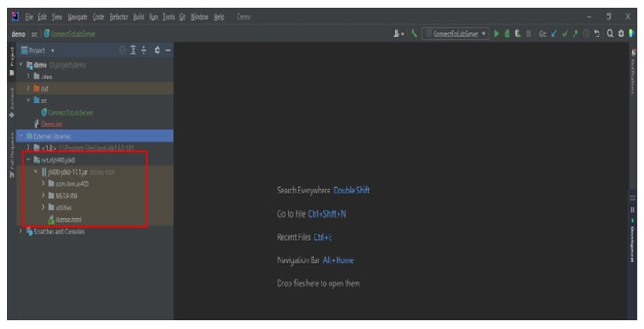The image size is (644, 329).
Task: Open the Run menu
Action: (153, 17)
